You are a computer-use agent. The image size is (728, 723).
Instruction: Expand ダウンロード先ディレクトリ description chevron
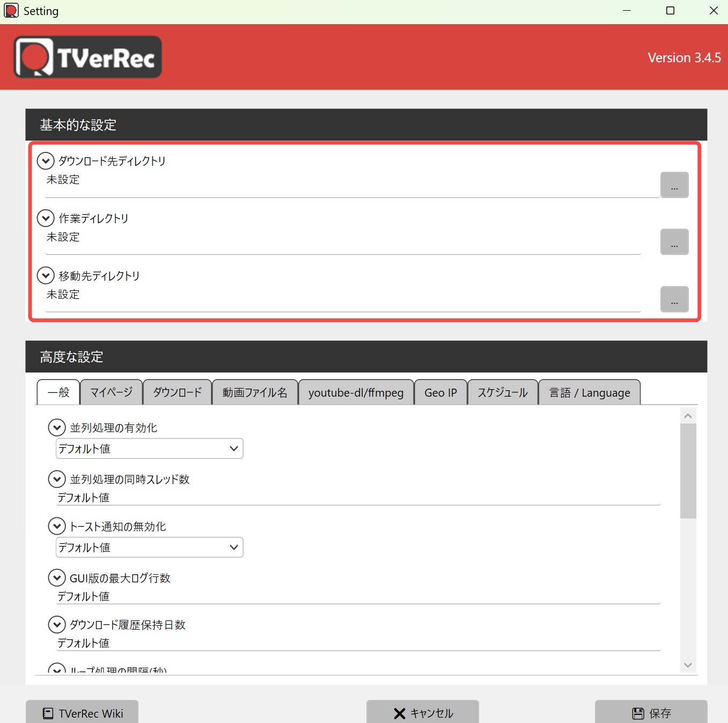tap(46, 160)
